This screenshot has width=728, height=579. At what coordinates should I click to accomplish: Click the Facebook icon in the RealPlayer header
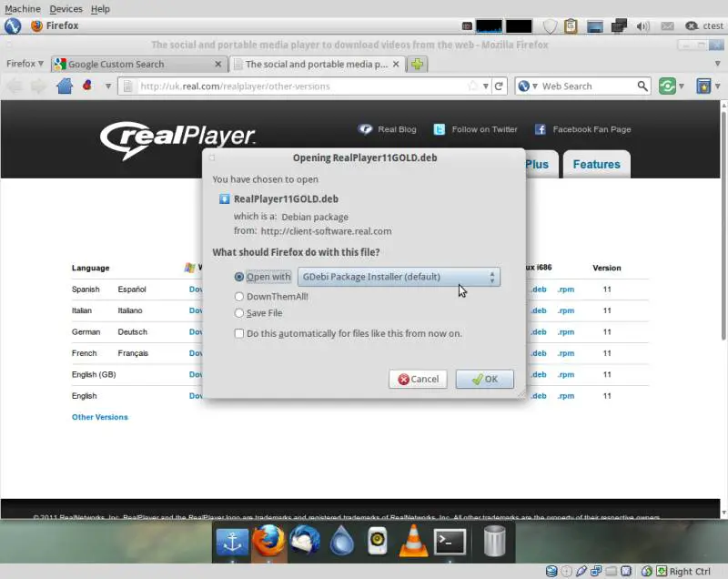540,129
